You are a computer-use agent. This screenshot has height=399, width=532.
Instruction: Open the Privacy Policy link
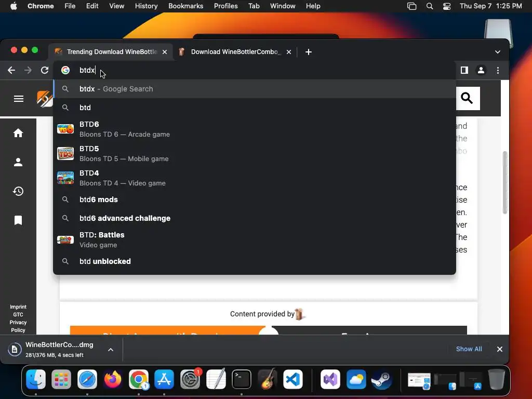pyautogui.click(x=18, y=326)
